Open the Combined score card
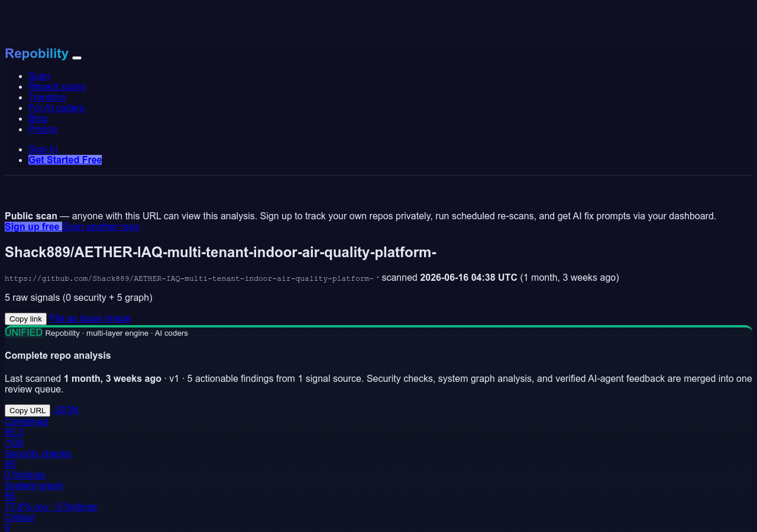This screenshot has width=757, height=532. coord(26,432)
